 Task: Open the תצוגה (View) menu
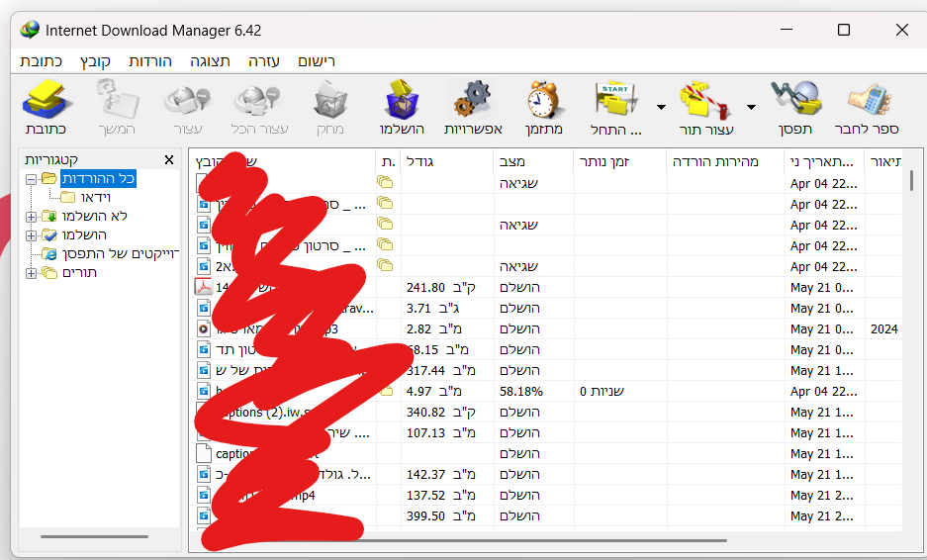click(210, 61)
